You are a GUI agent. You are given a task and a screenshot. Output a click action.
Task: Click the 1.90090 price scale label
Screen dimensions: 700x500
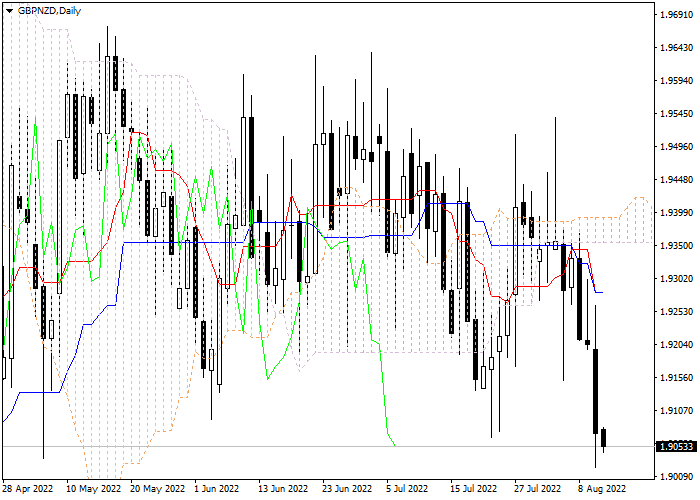[x=677, y=477]
